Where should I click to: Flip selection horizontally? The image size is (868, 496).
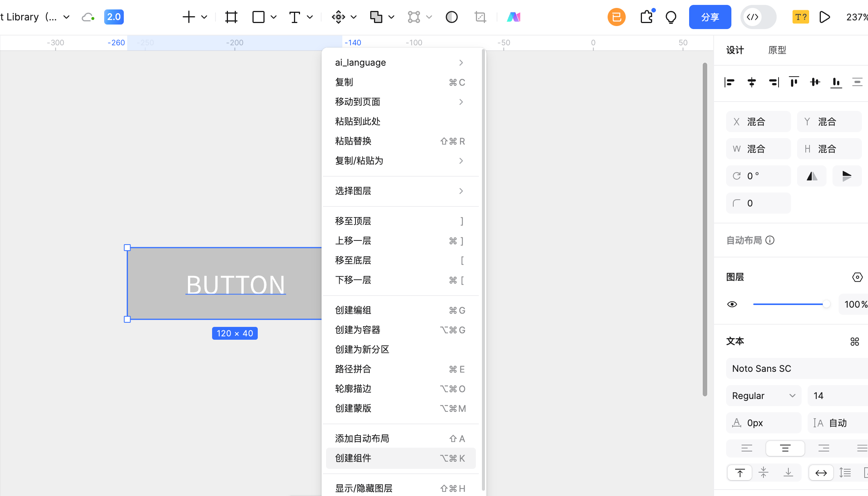pyautogui.click(x=812, y=176)
